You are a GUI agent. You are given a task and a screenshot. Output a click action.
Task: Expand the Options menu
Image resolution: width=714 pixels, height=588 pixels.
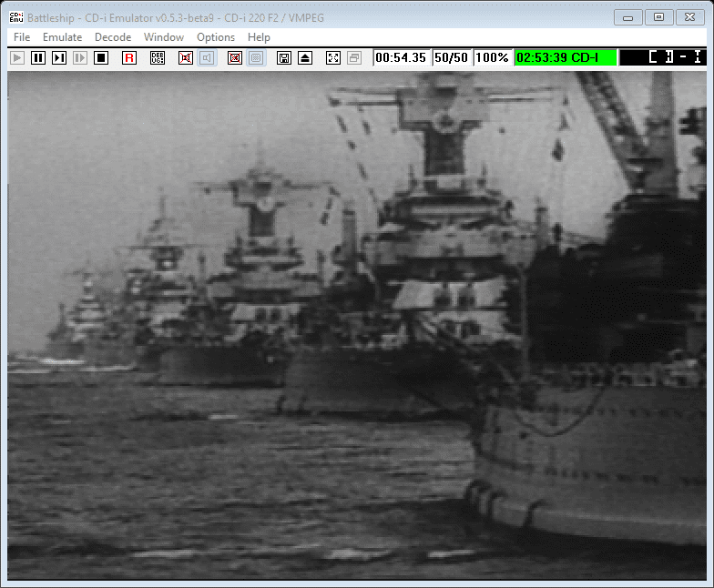point(216,37)
